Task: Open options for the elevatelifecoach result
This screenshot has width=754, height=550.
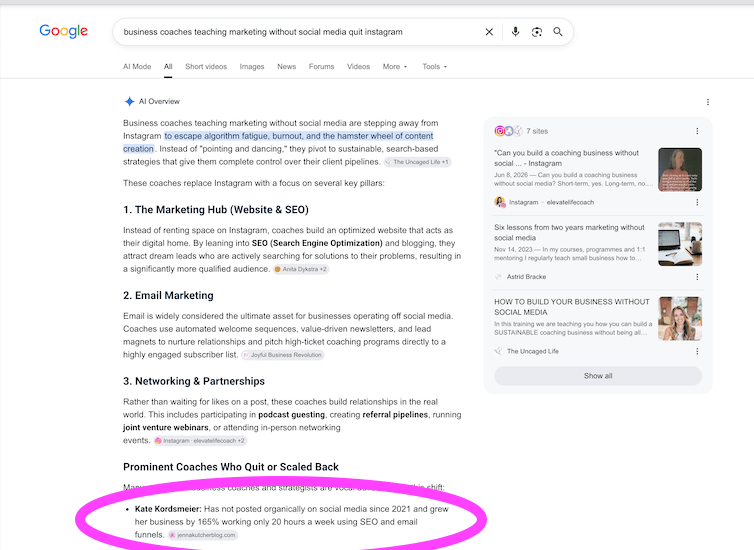Action: point(697,202)
